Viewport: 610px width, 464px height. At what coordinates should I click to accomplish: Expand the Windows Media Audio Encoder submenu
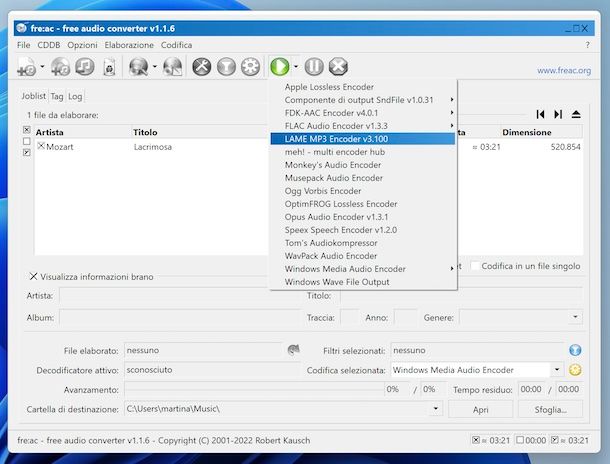click(x=363, y=269)
